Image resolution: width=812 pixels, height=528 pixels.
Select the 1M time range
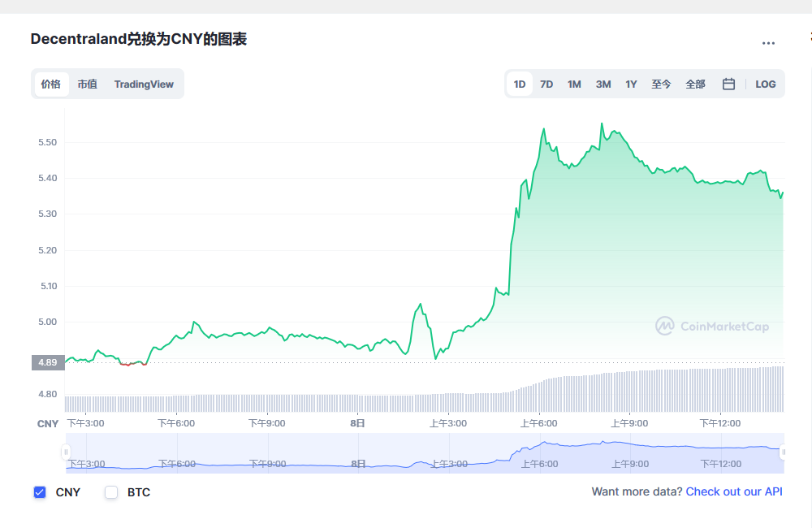click(x=574, y=84)
